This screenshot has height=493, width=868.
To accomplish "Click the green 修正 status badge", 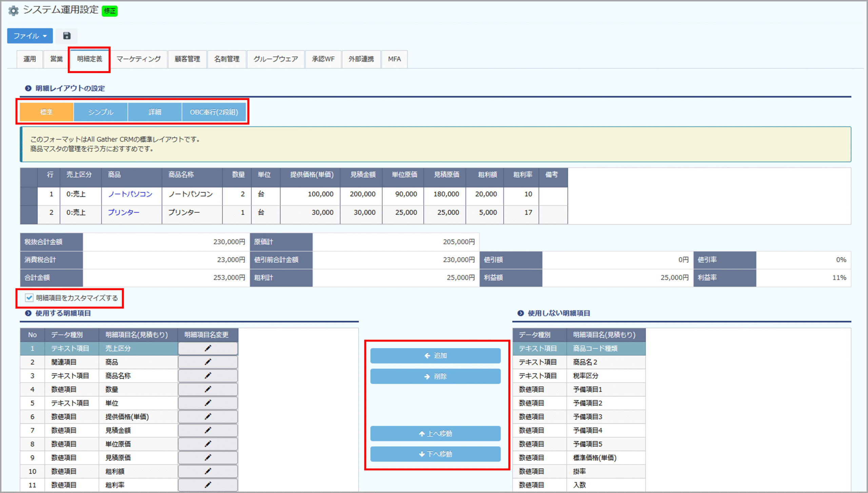I will pos(110,11).
